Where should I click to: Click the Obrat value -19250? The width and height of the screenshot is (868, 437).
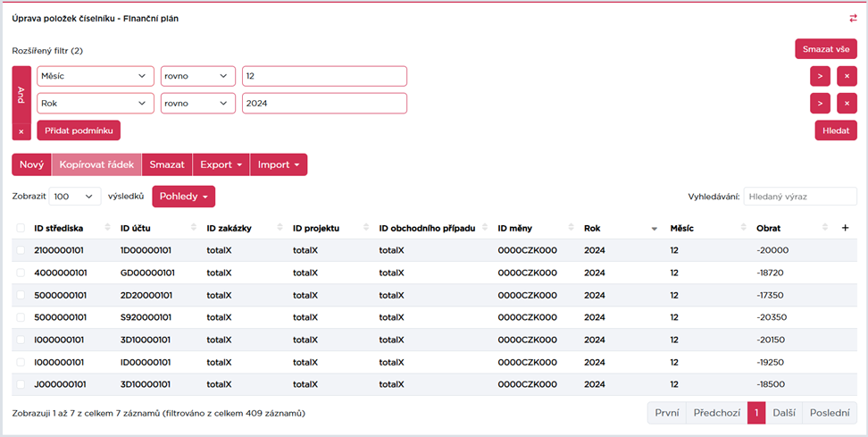point(770,362)
